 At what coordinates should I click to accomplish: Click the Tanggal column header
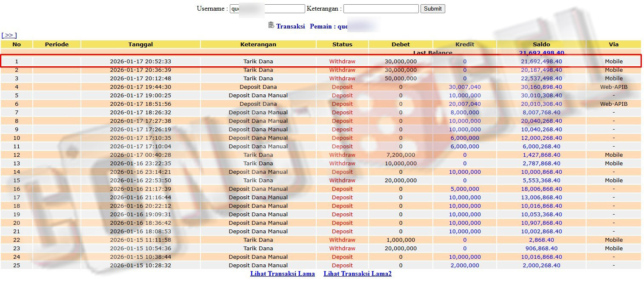pos(140,44)
